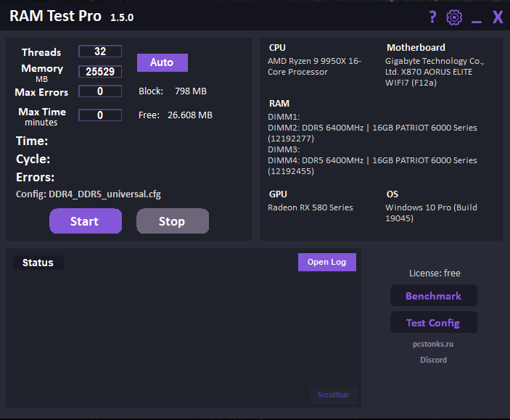
Task: Open the help question mark icon
Action: 432,17
